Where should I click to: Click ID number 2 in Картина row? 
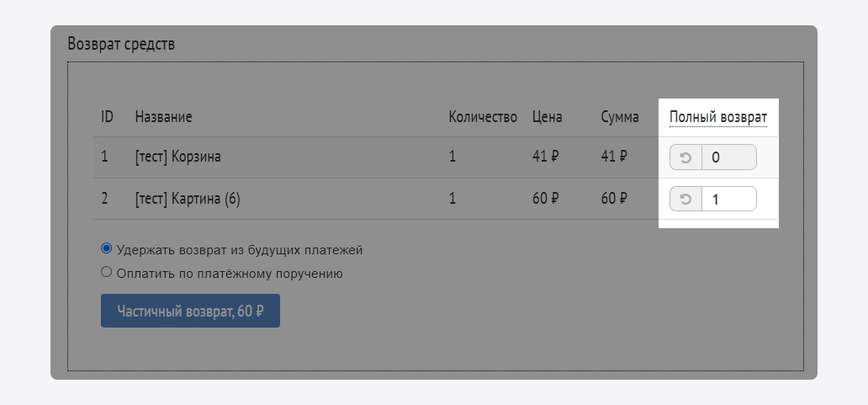(105, 200)
